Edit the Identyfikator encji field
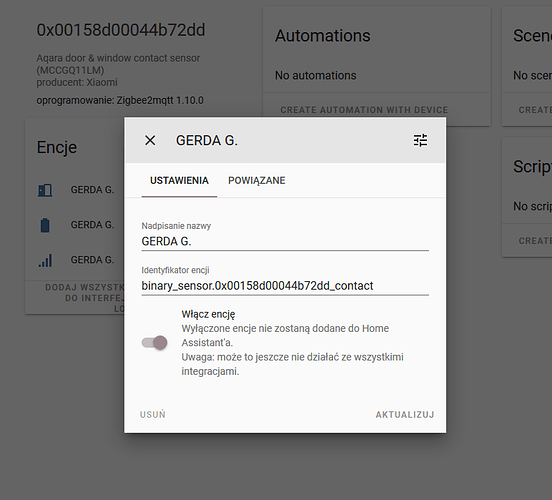552x500 pixels. (x=285, y=286)
